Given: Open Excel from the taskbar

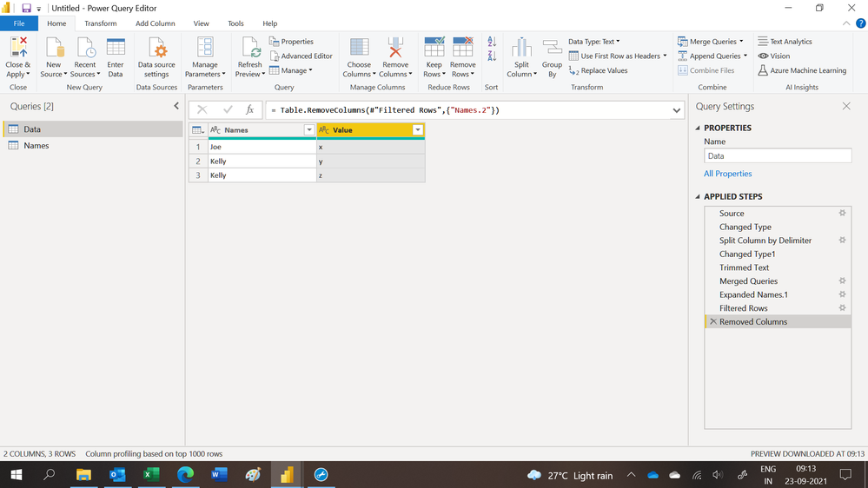Looking at the screenshot, I should [151, 475].
